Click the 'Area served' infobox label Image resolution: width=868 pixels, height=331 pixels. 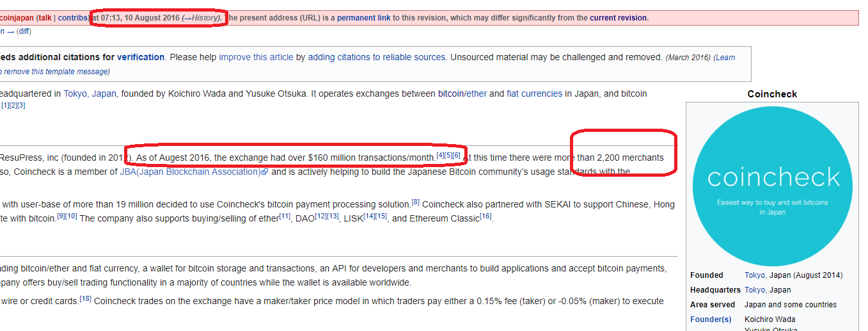pos(713,305)
